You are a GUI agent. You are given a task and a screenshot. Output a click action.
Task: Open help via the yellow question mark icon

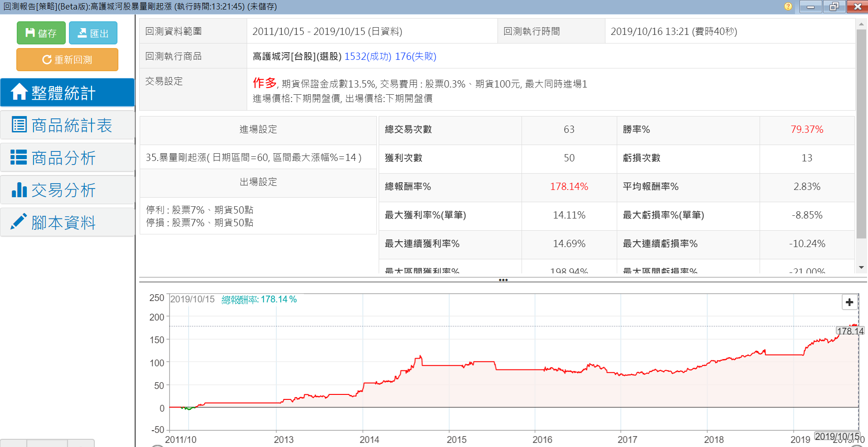coord(788,6)
